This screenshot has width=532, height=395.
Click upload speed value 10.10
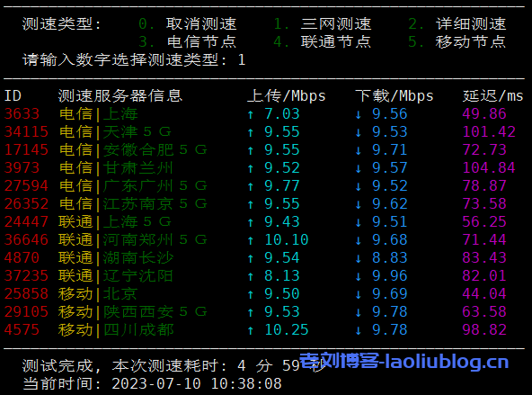coord(287,239)
